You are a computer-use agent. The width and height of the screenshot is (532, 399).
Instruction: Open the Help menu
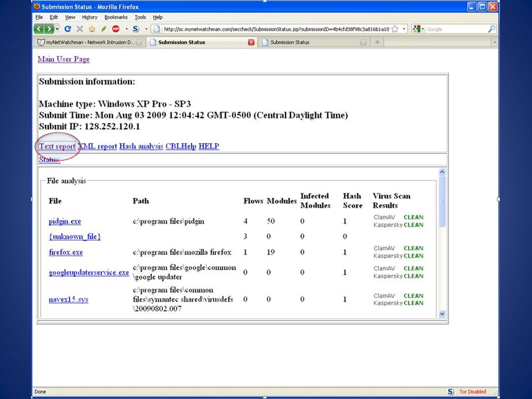[x=158, y=17]
